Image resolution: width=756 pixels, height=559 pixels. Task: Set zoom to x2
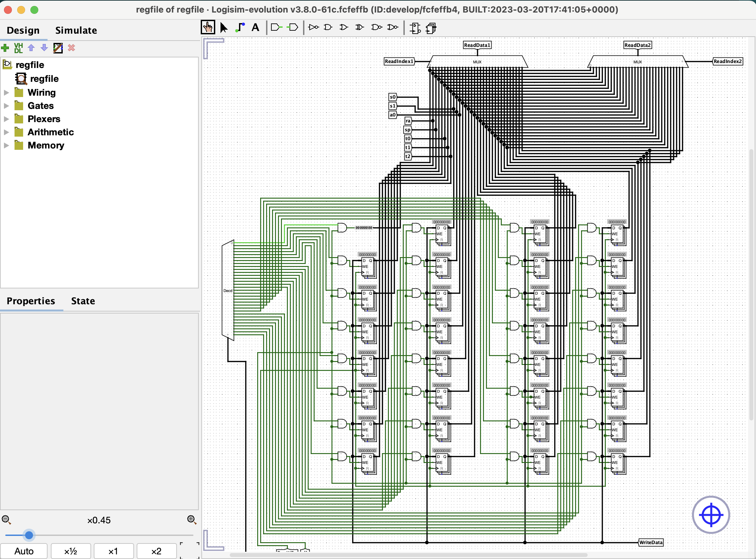[156, 551]
